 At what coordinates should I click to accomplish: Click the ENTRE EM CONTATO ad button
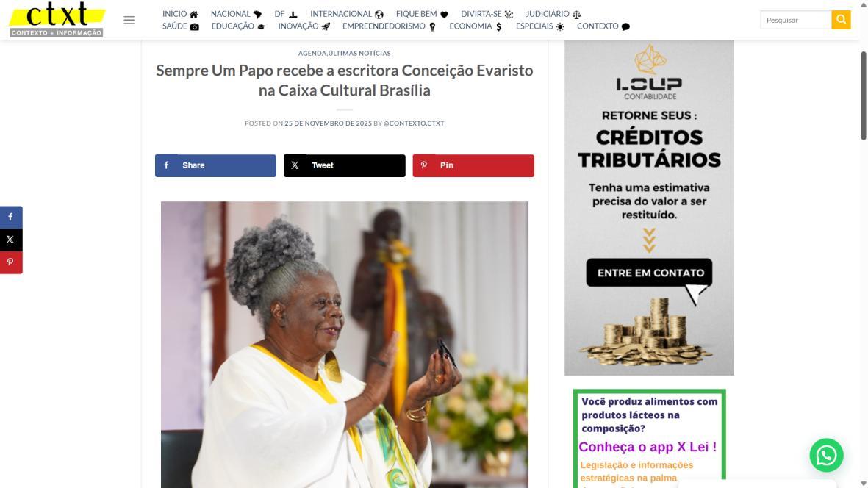(649, 273)
